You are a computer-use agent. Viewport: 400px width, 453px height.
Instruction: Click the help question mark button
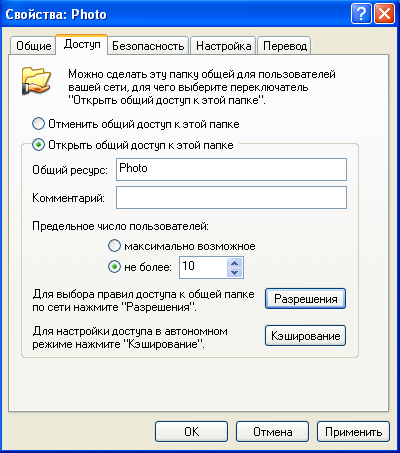pyautogui.click(x=361, y=14)
